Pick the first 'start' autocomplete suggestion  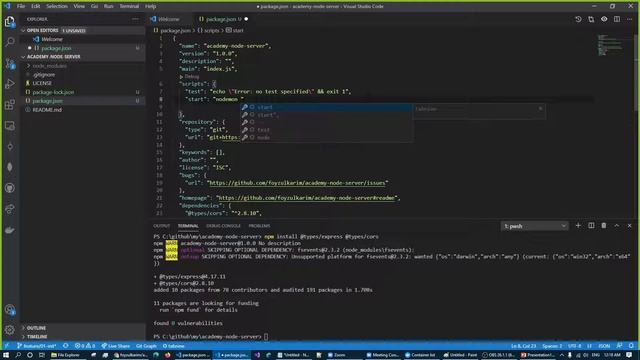point(326,107)
